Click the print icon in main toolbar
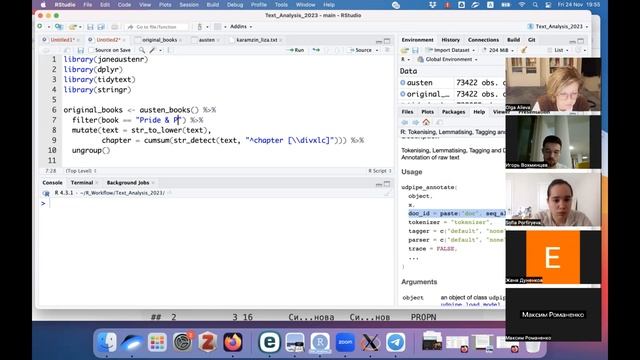This screenshot has width=640, height=360. tap(114, 27)
